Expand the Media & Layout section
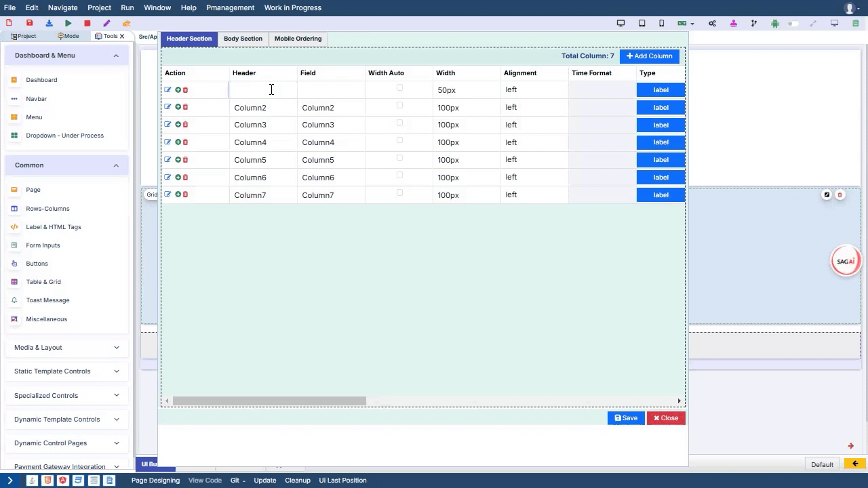 click(x=66, y=348)
